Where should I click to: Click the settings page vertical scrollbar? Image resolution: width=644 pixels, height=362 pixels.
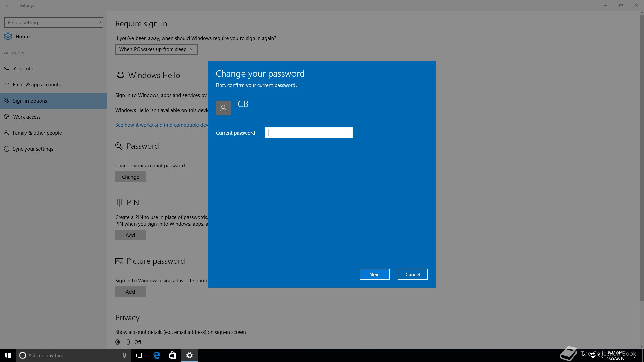[x=642, y=158]
